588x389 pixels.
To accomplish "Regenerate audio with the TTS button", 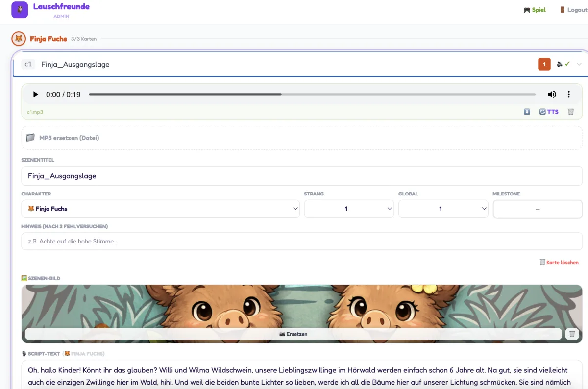I will coord(549,112).
